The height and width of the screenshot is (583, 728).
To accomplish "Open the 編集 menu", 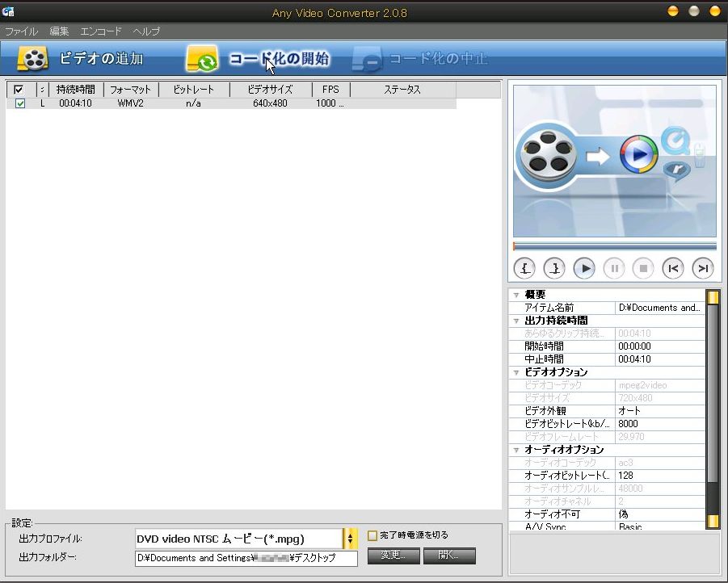I will [59, 31].
